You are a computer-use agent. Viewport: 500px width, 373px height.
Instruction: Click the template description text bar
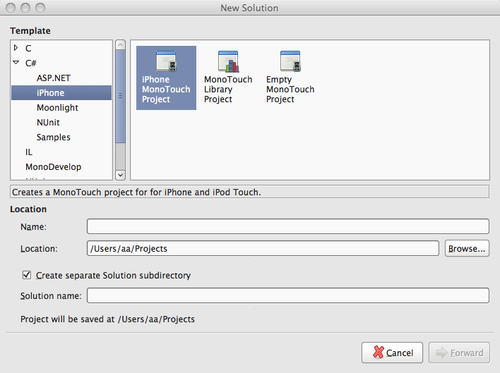click(x=250, y=192)
